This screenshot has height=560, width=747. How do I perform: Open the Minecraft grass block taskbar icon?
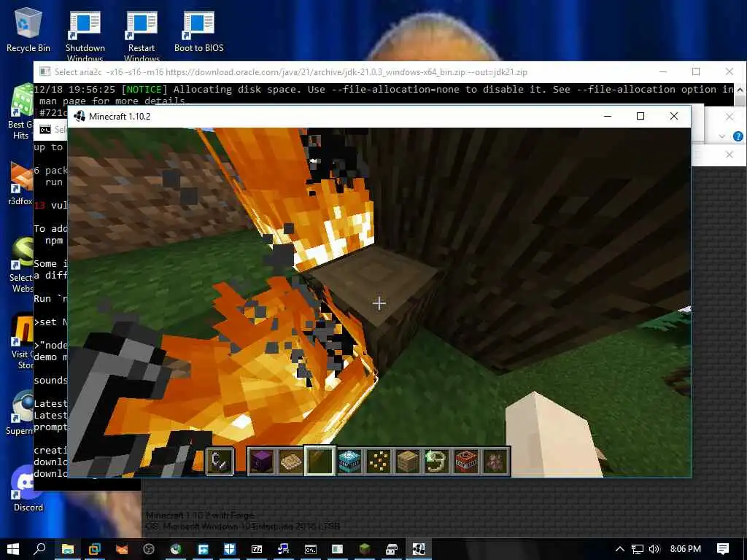click(365, 549)
